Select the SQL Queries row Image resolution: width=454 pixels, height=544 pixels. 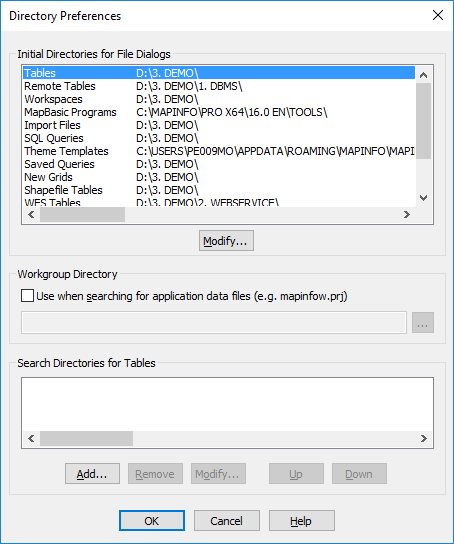(x=219, y=138)
